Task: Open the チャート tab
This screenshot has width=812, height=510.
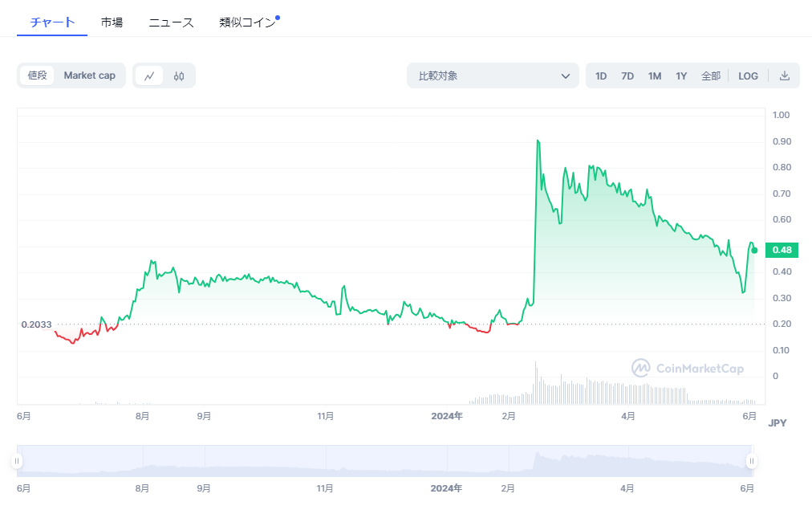Action: pyautogui.click(x=52, y=22)
